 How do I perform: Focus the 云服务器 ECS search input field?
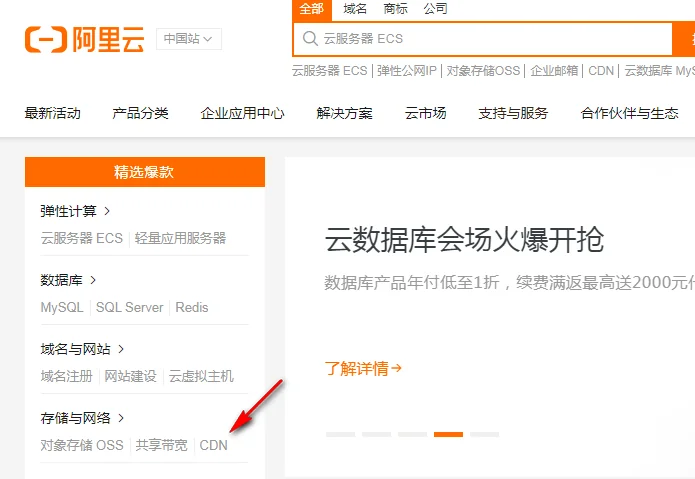[482, 39]
